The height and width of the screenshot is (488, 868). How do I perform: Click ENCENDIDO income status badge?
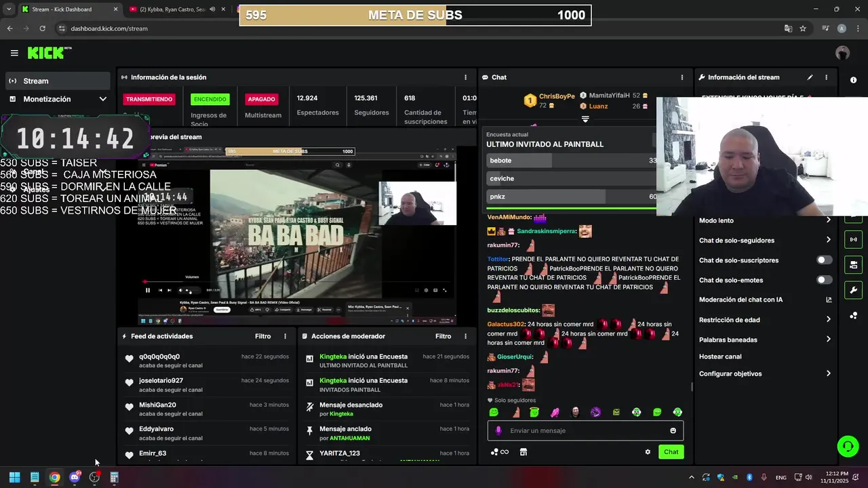[210, 99]
